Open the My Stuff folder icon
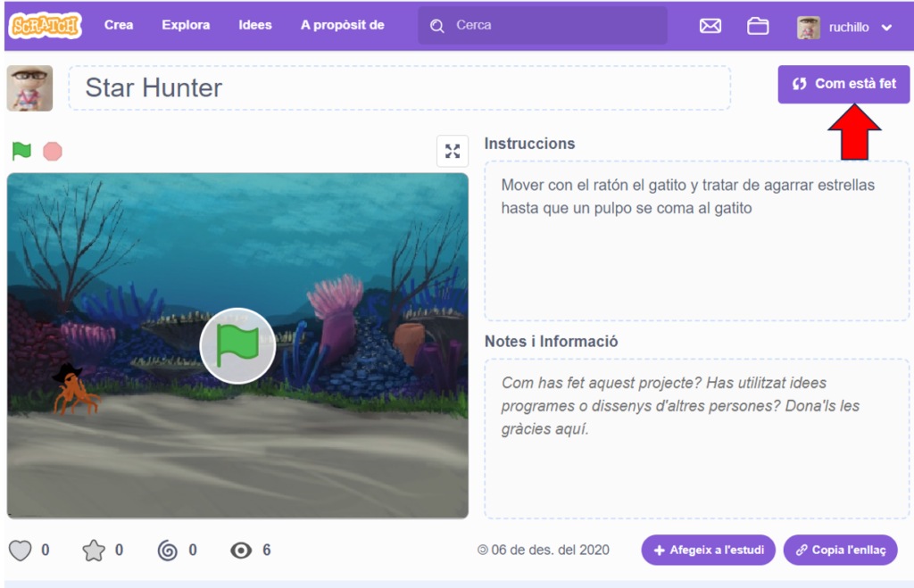 pos(758,26)
